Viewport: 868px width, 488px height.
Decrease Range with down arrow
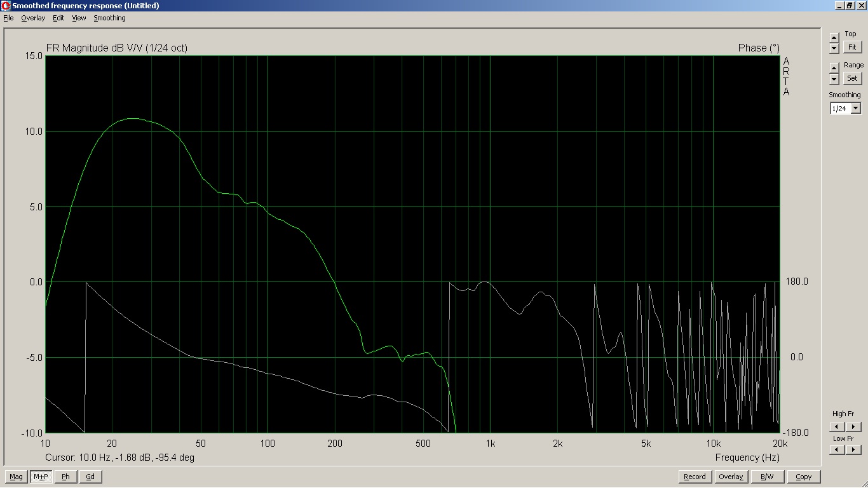834,79
